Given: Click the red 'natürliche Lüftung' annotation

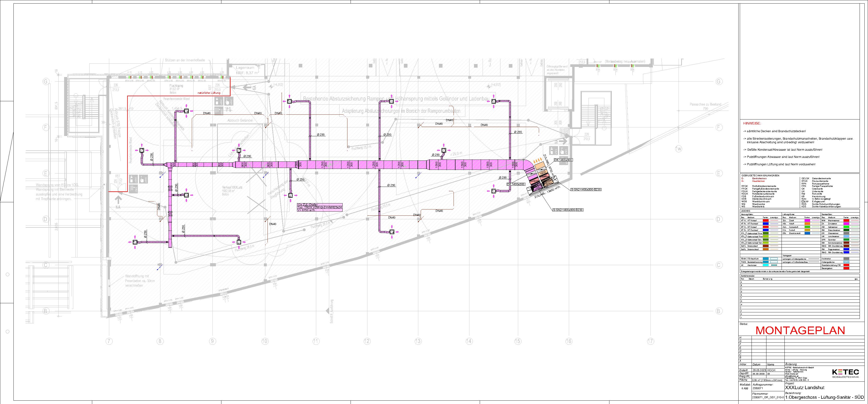Looking at the screenshot, I should [x=209, y=93].
